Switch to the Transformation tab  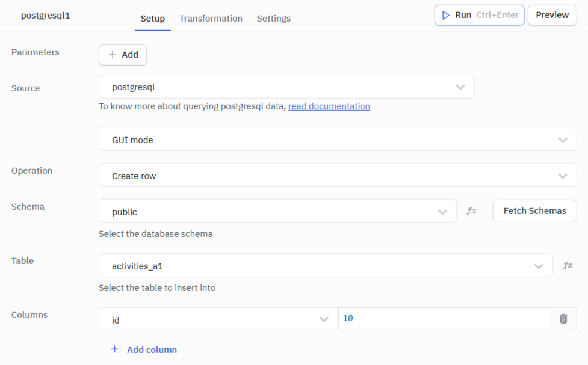[x=211, y=19]
